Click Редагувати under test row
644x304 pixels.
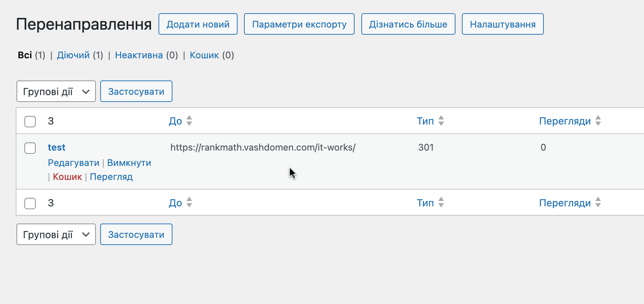pyautogui.click(x=74, y=163)
